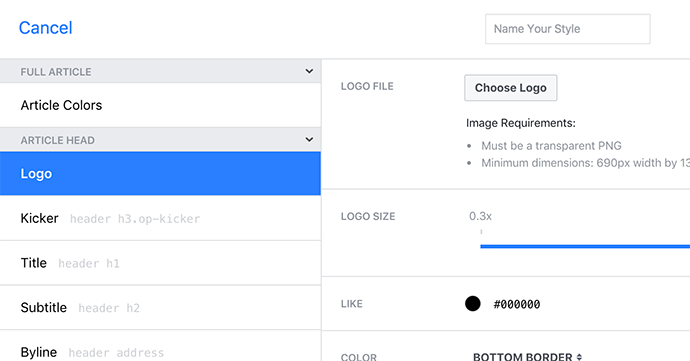Collapse the Article Head section
The image size is (690, 361).
[x=309, y=140]
